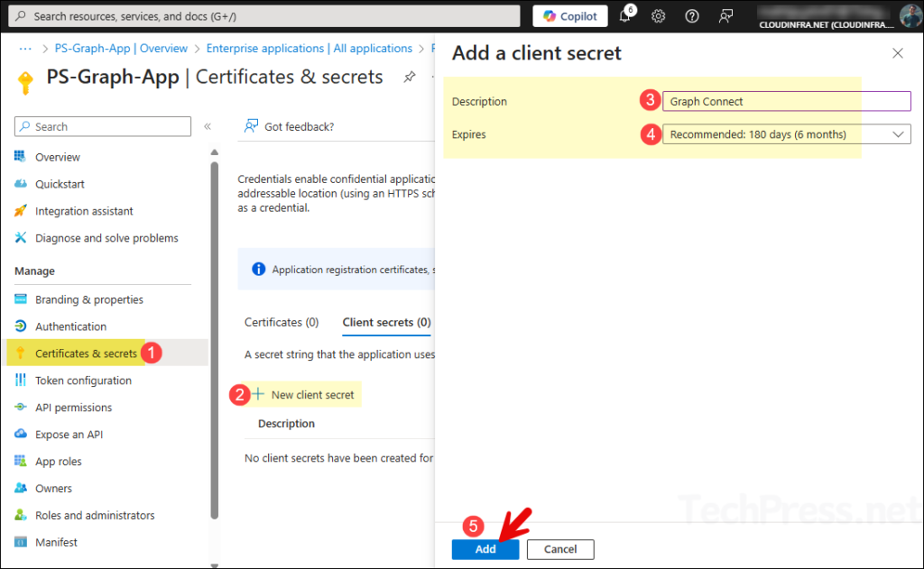Close the Add a client secret panel
Viewport: 924px width, 569px height.
coord(897,53)
